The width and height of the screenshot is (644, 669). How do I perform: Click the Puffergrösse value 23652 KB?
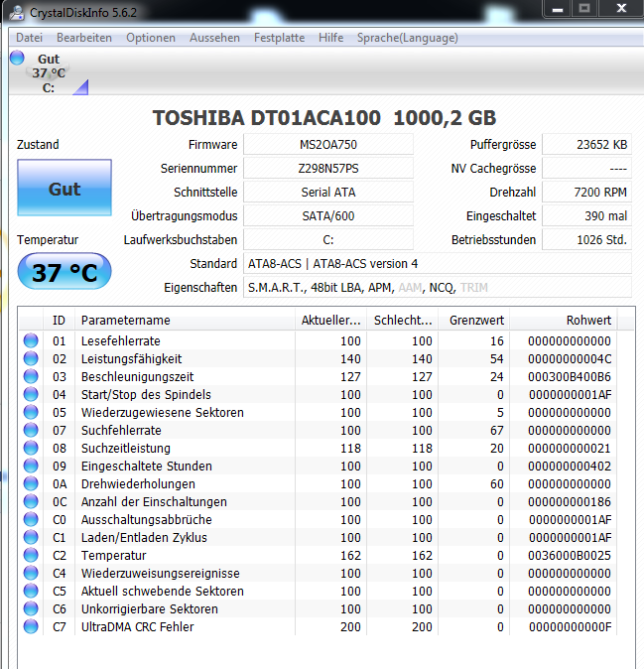pyautogui.click(x=586, y=145)
